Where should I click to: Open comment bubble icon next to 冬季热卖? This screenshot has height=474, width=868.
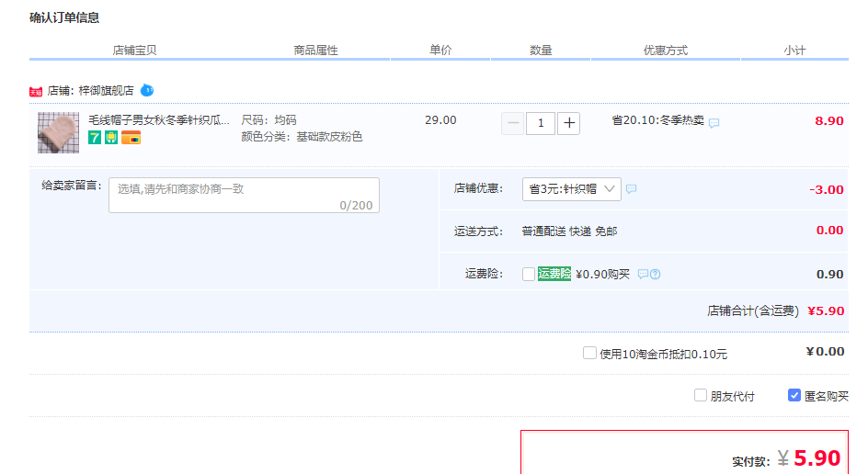714,123
